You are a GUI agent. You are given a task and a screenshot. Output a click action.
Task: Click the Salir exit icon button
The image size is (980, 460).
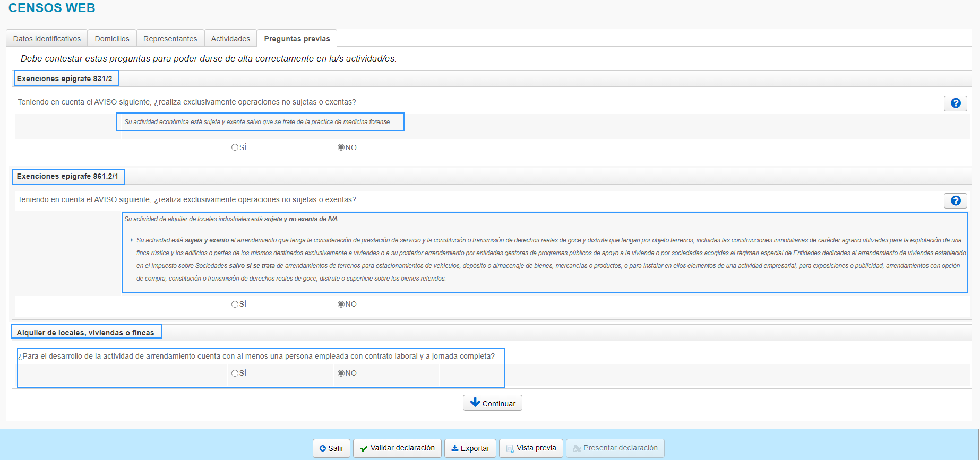click(323, 448)
